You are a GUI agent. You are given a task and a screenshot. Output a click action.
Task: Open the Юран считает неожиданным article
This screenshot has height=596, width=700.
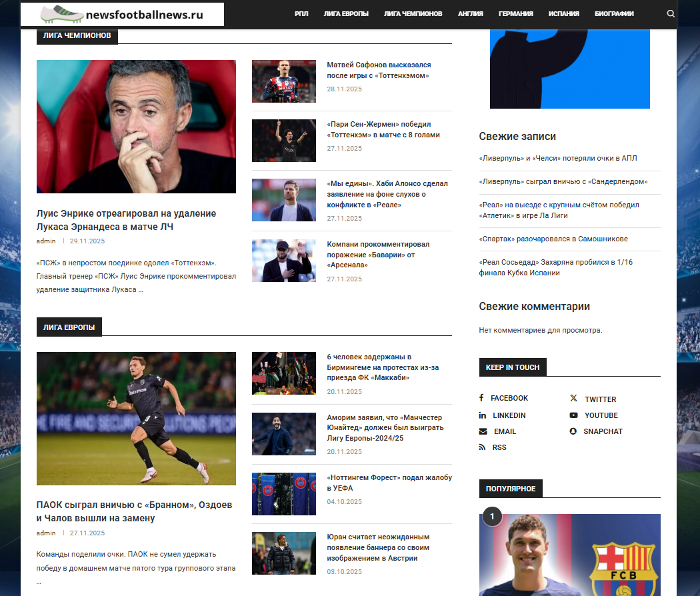(x=378, y=547)
